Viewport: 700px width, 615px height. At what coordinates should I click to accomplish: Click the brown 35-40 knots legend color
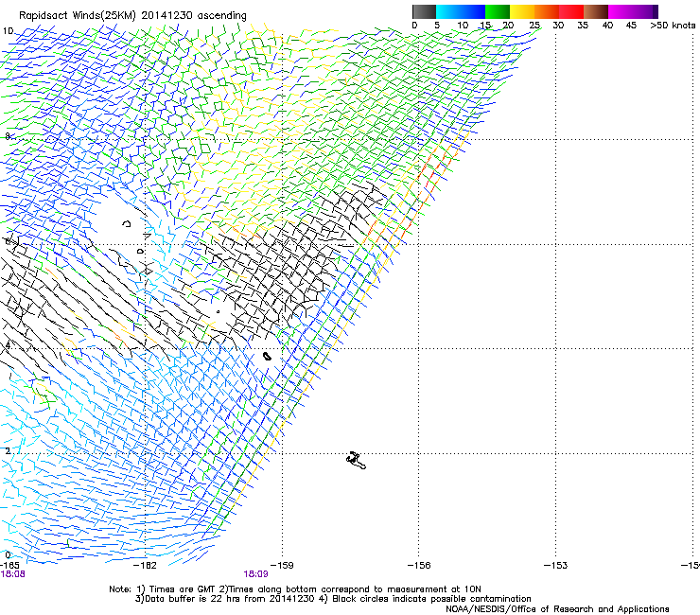click(596, 11)
